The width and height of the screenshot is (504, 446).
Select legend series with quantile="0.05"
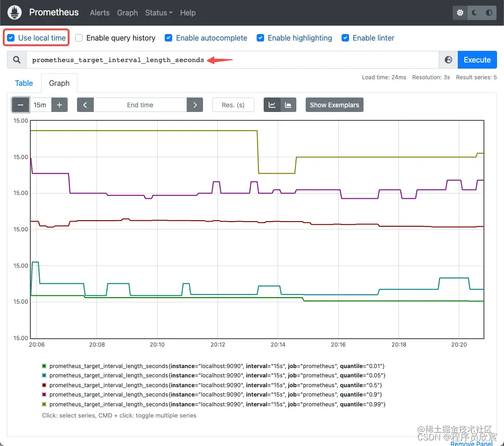[x=217, y=375]
